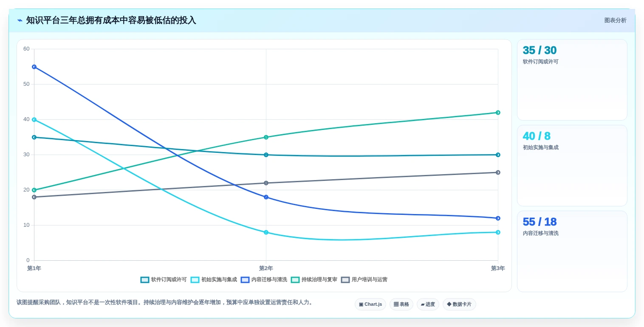Click the y-axis value 10

[x=26, y=225]
